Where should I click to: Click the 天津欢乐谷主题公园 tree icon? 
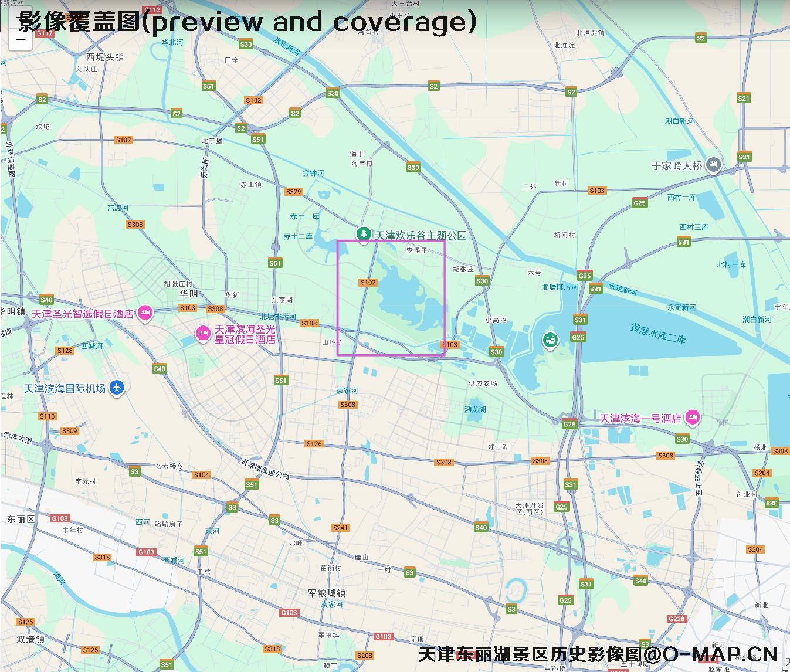tap(365, 233)
